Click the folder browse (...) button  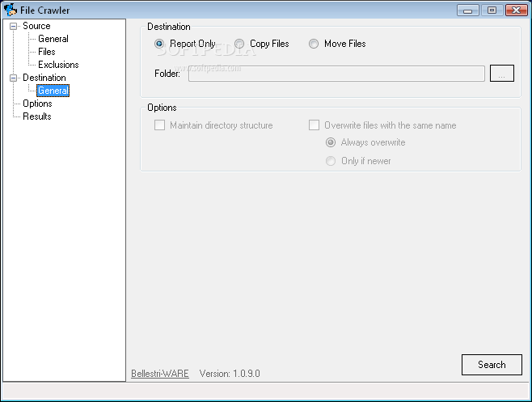(502, 74)
